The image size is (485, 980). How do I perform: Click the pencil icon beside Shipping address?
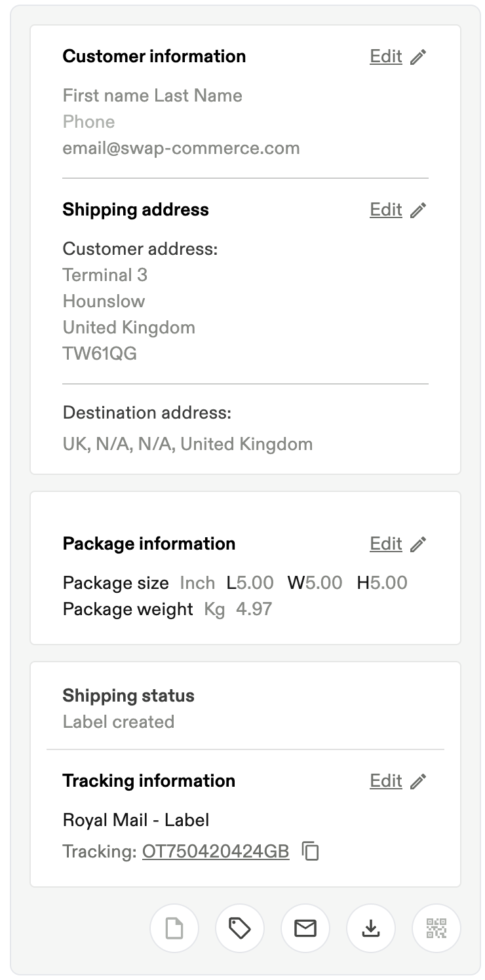(418, 210)
